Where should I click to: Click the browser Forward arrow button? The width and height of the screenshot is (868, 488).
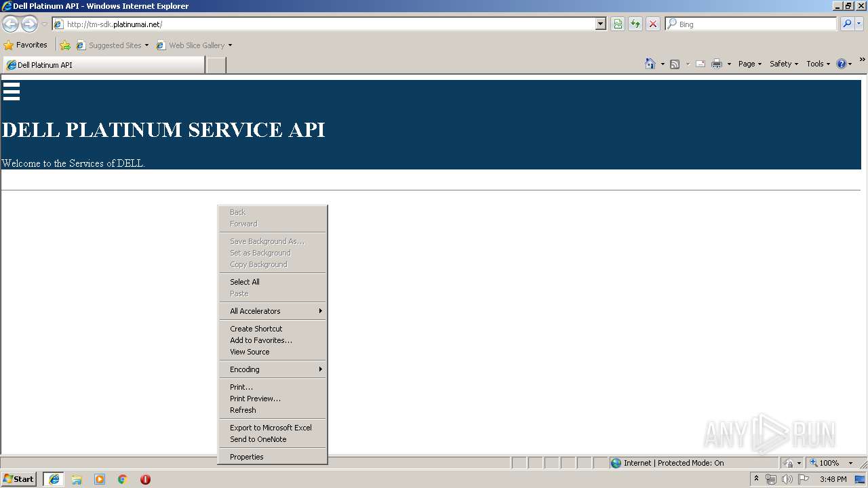point(29,24)
